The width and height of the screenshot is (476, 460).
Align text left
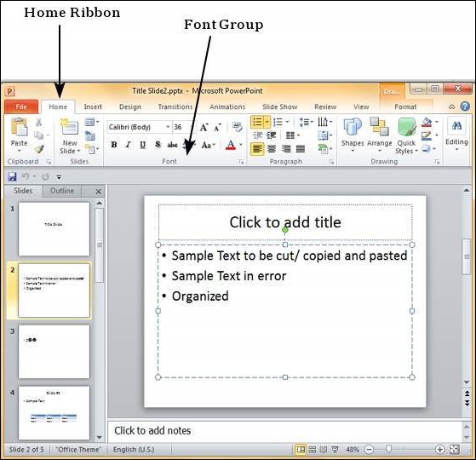(x=257, y=149)
